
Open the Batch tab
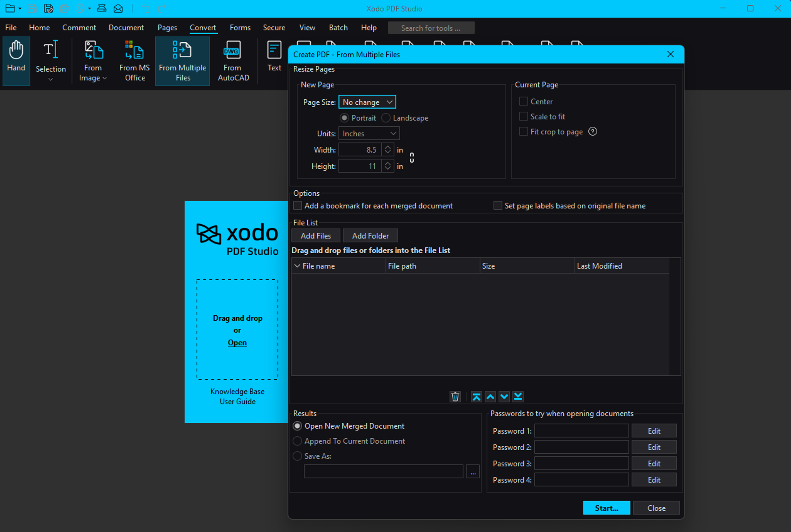[338, 27]
